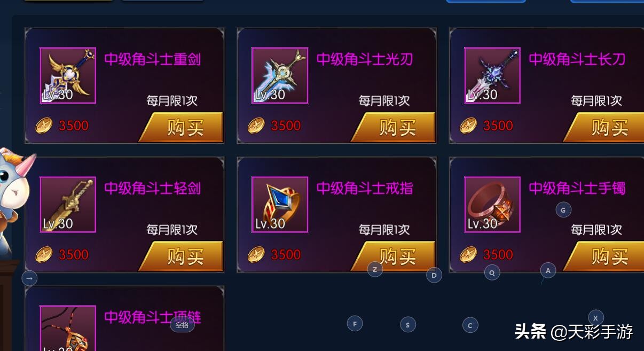Select the 中级角斗士手镯 bracelet icon
The height and width of the screenshot is (351, 644).
[x=492, y=205]
